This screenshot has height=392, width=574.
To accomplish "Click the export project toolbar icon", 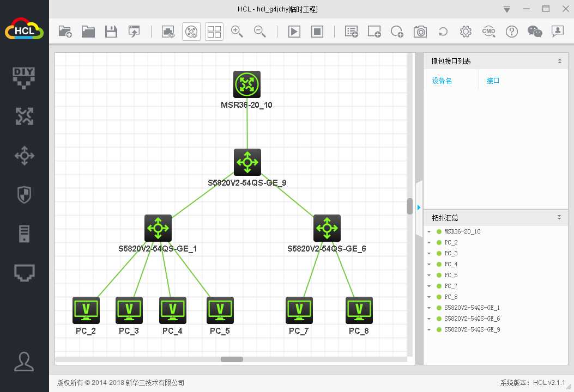I will click(134, 32).
